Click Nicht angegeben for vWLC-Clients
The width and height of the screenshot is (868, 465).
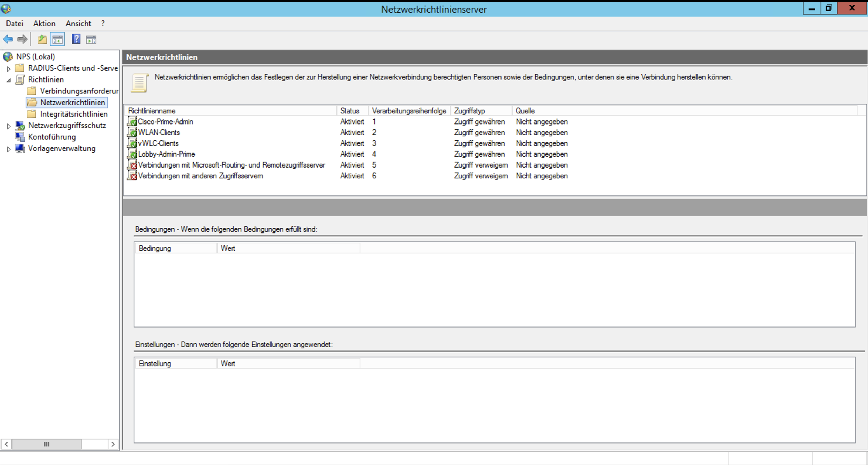coord(542,143)
